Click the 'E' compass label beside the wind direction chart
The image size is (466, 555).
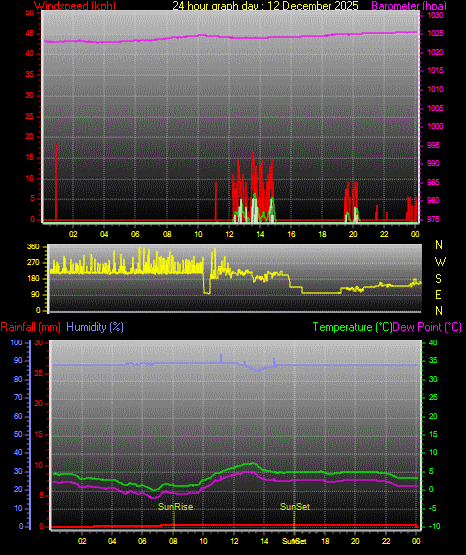click(438, 294)
